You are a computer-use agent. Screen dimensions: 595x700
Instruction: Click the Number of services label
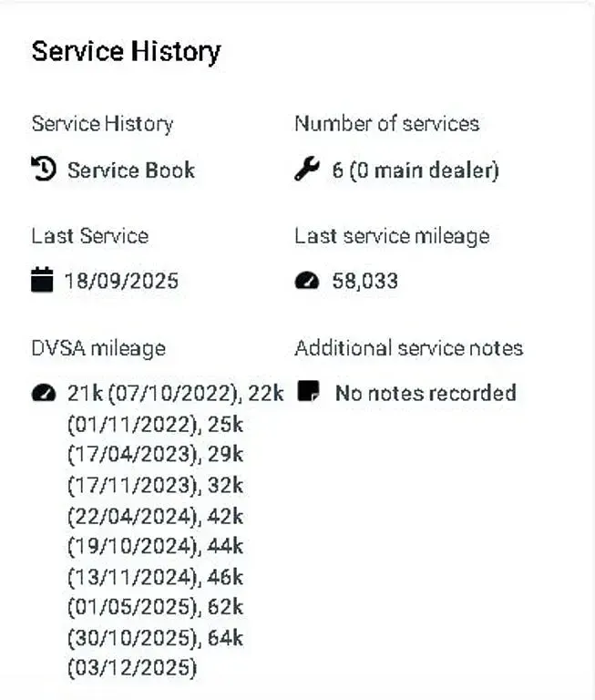tap(387, 124)
